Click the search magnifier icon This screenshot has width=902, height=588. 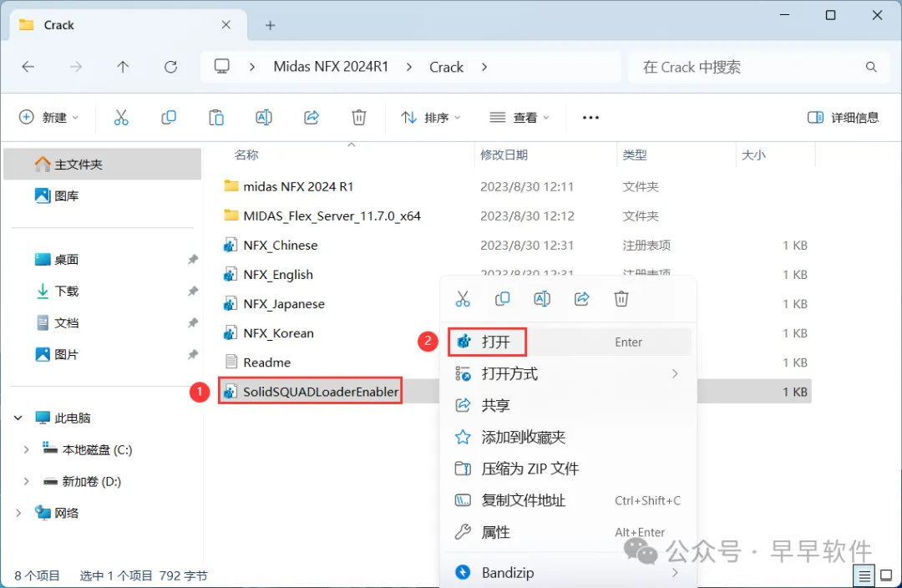pyautogui.click(x=871, y=67)
